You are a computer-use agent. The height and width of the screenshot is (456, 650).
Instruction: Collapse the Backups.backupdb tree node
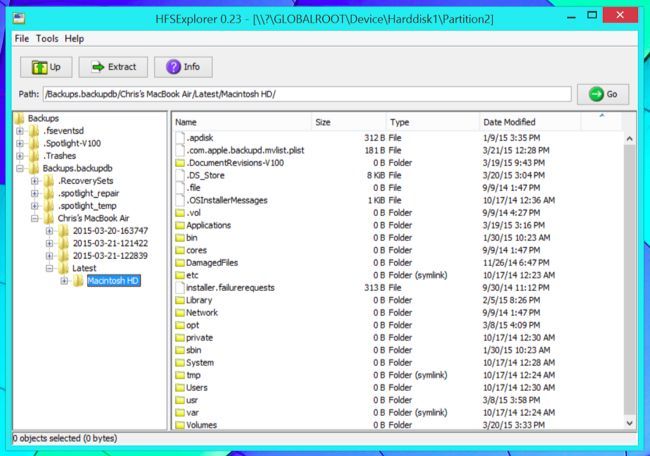click(19, 168)
